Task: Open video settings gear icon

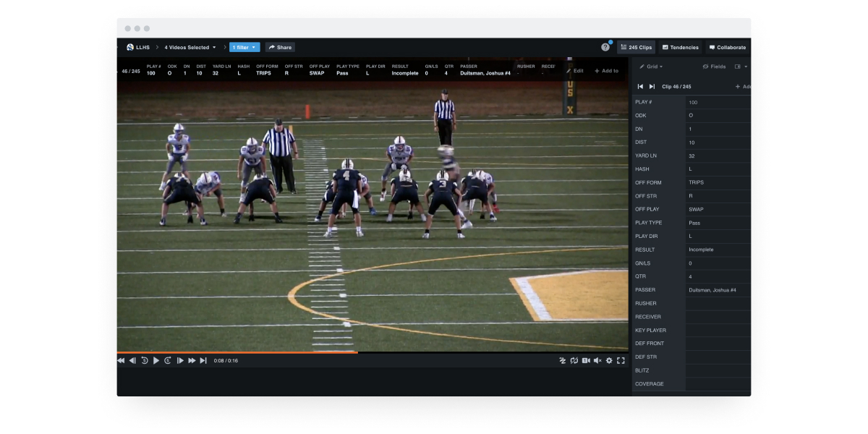Action: coord(609,360)
